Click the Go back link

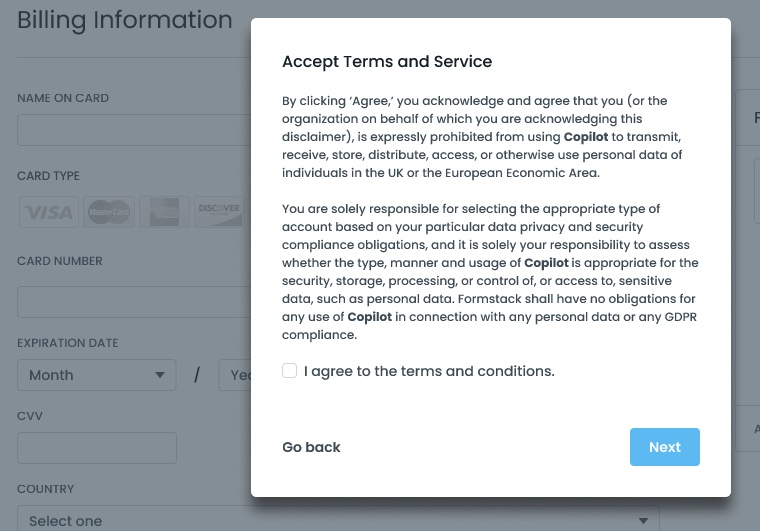click(x=311, y=447)
